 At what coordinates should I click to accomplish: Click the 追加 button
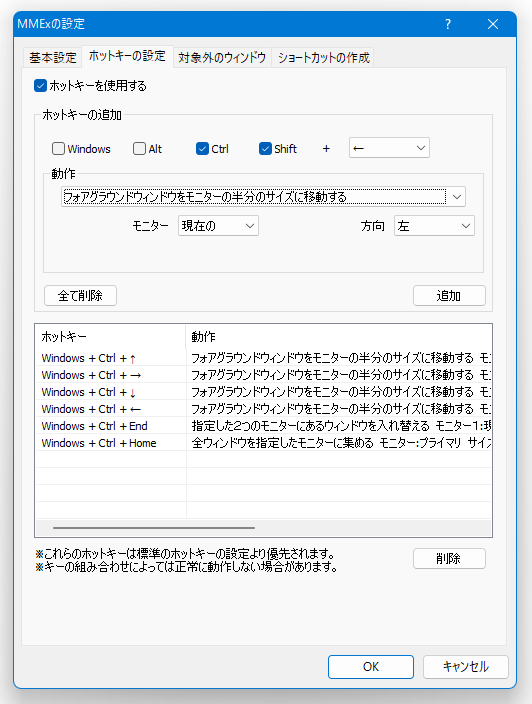449,295
